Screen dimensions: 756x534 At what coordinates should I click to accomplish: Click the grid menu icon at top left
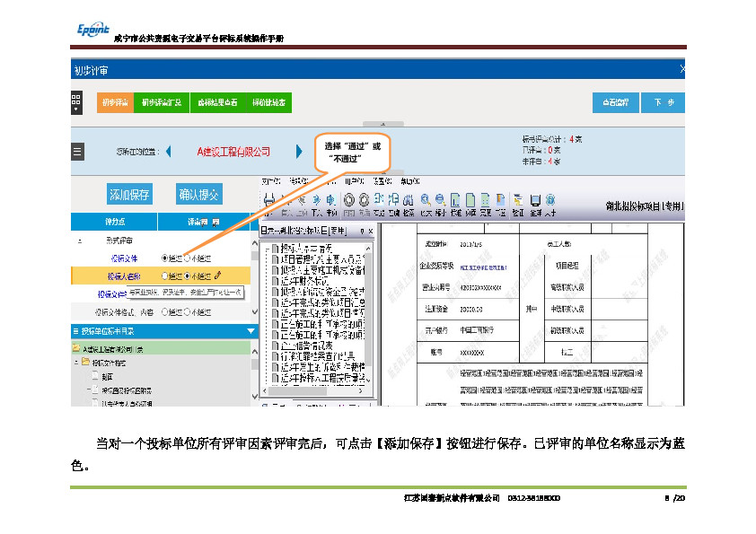[x=75, y=102]
